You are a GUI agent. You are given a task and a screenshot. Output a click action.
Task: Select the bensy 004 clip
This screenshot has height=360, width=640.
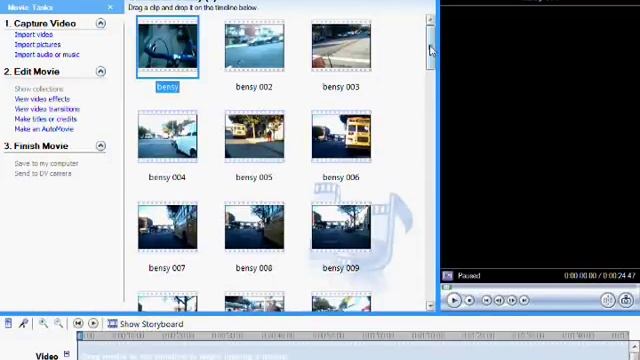click(x=167, y=136)
